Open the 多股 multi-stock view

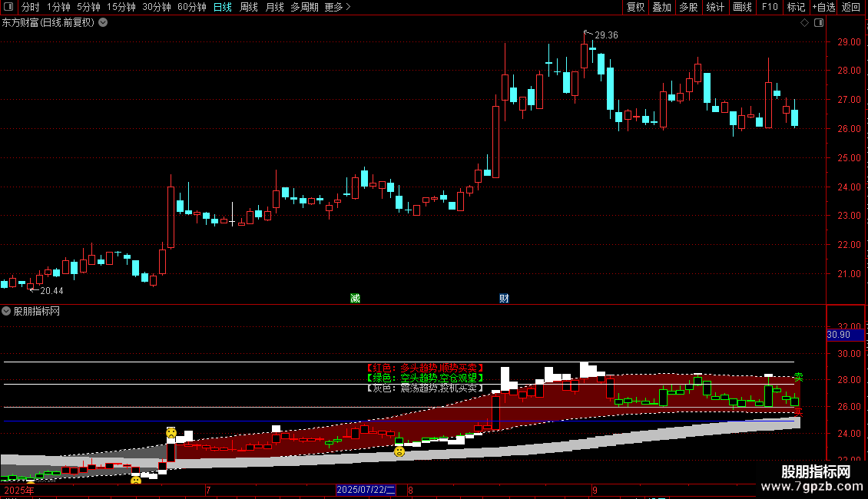click(x=688, y=7)
